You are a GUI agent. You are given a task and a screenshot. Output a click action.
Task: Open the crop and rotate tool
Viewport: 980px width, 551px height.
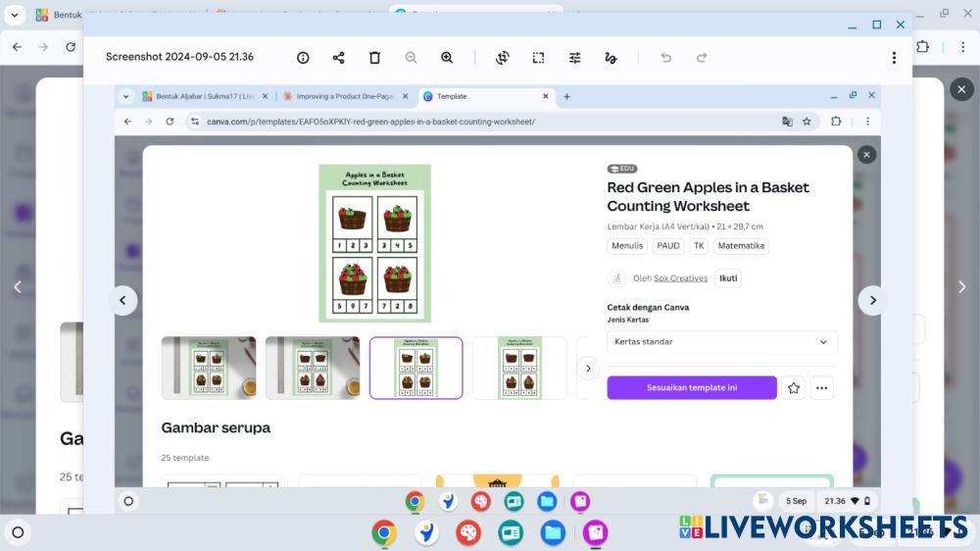coord(502,58)
